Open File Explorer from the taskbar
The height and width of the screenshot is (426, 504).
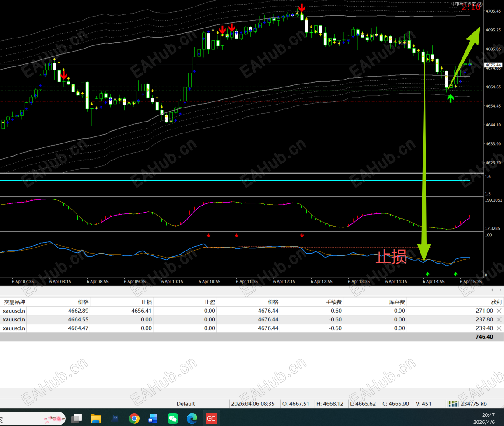point(96,419)
